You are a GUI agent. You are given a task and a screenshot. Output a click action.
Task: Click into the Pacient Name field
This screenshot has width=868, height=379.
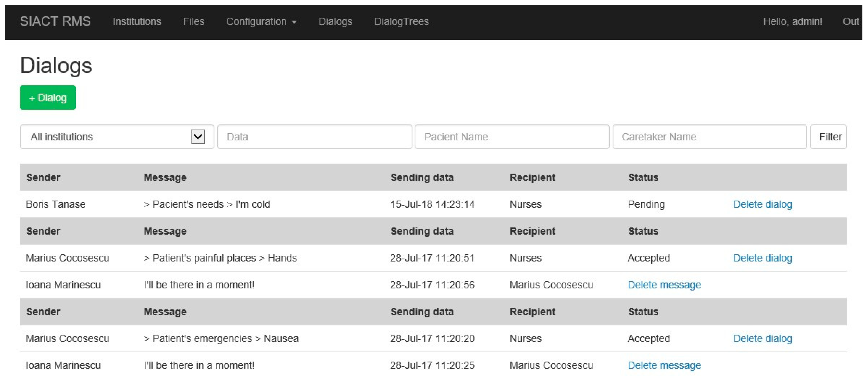click(512, 137)
